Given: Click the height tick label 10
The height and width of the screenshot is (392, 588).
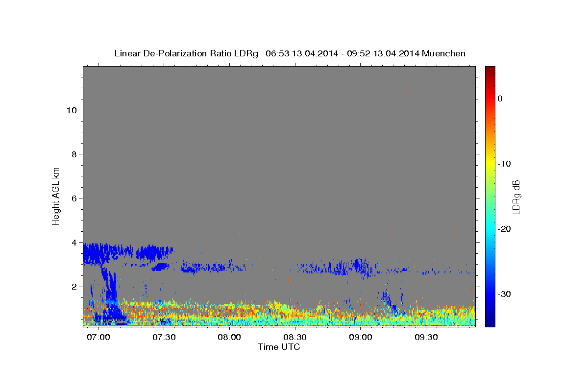Looking at the screenshot, I should 72,110.
